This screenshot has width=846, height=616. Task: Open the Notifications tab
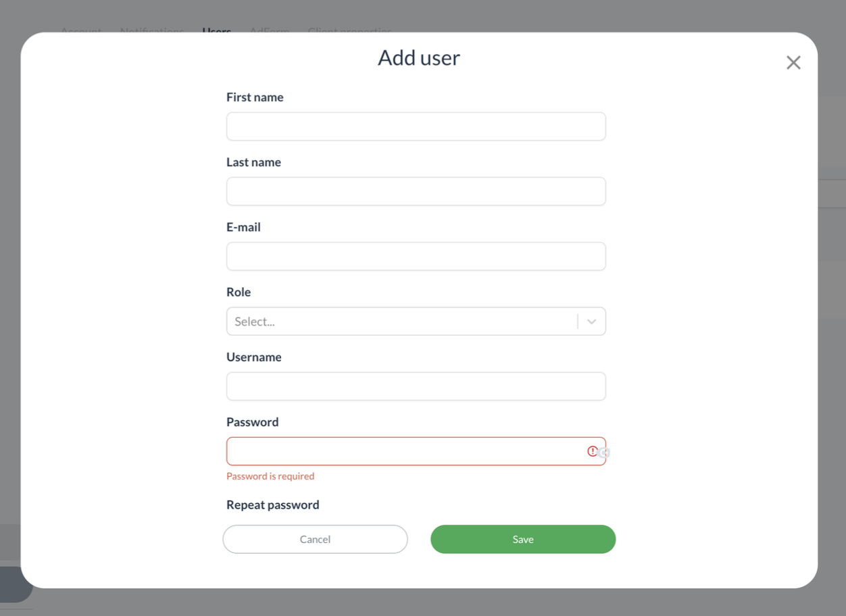pyautogui.click(x=152, y=30)
